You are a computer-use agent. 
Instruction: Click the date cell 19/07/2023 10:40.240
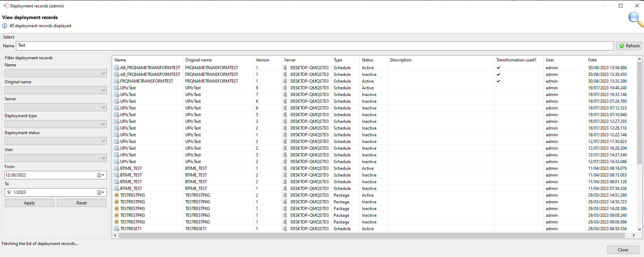[607, 88]
